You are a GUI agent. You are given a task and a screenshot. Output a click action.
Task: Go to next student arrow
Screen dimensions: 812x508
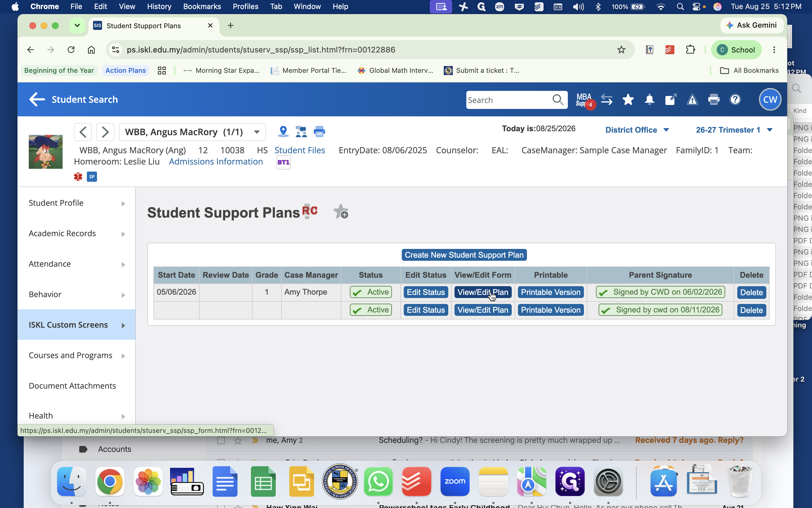click(105, 132)
